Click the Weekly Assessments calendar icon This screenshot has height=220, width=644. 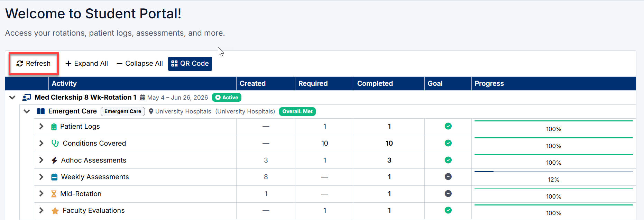click(x=54, y=177)
